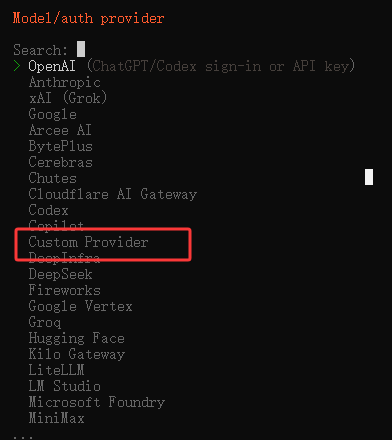
Task: Select Chutes from the providers
Action: [x=53, y=178]
